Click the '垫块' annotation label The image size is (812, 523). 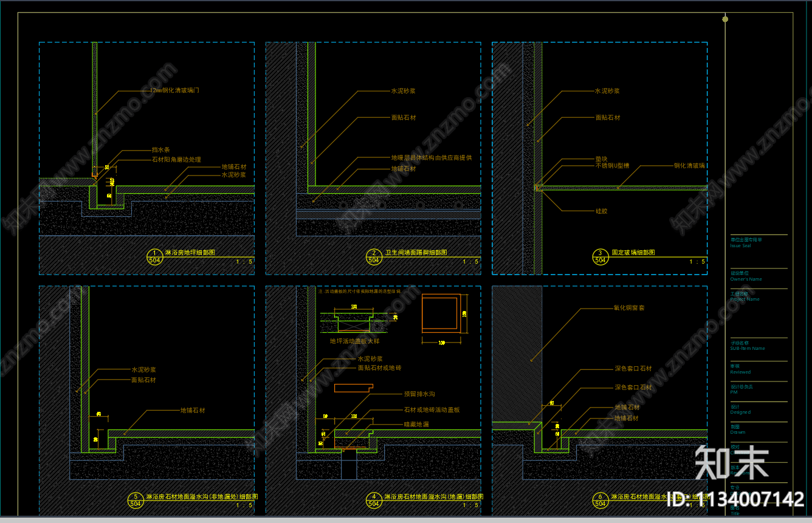(601, 159)
